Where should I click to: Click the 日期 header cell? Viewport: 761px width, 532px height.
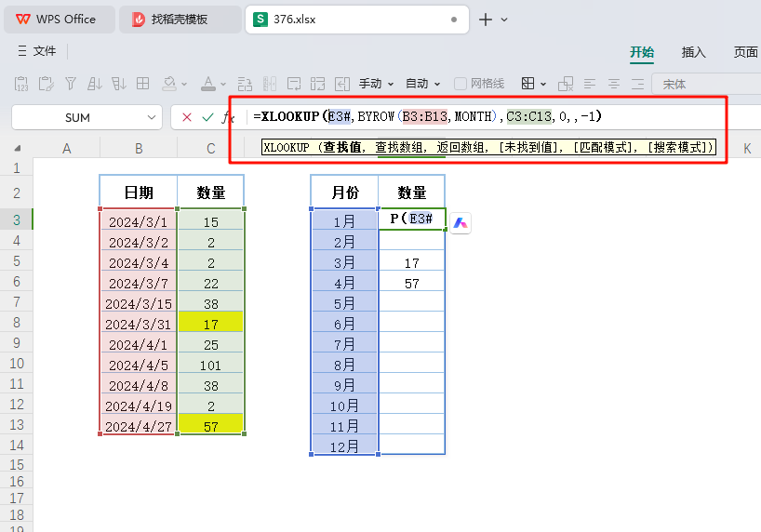(x=139, y=193)
